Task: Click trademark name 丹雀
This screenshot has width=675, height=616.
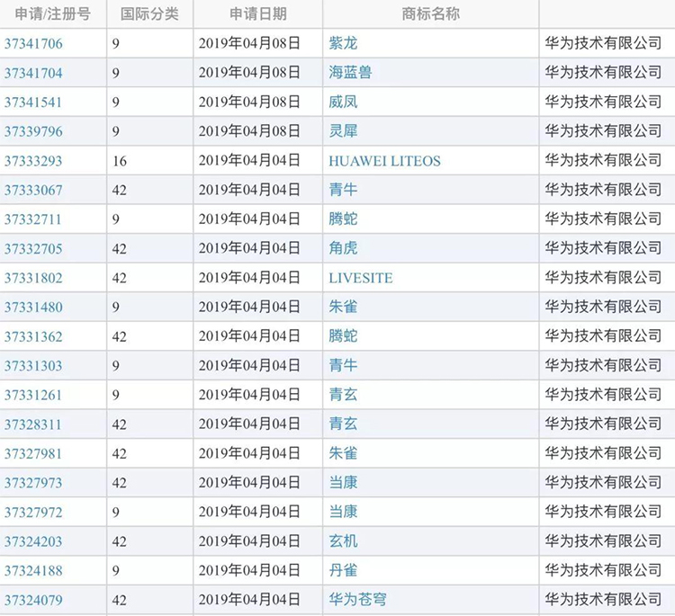Action: (x=343, y=570)
